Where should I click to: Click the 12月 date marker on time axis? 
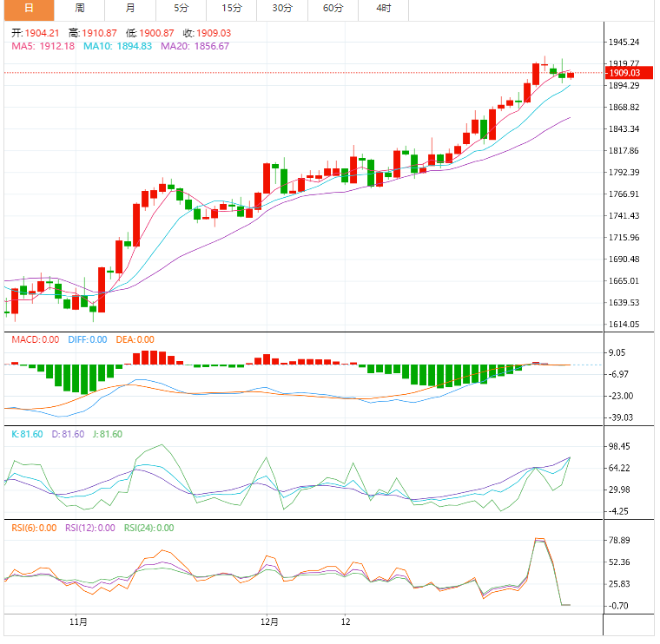coord(270,621)
